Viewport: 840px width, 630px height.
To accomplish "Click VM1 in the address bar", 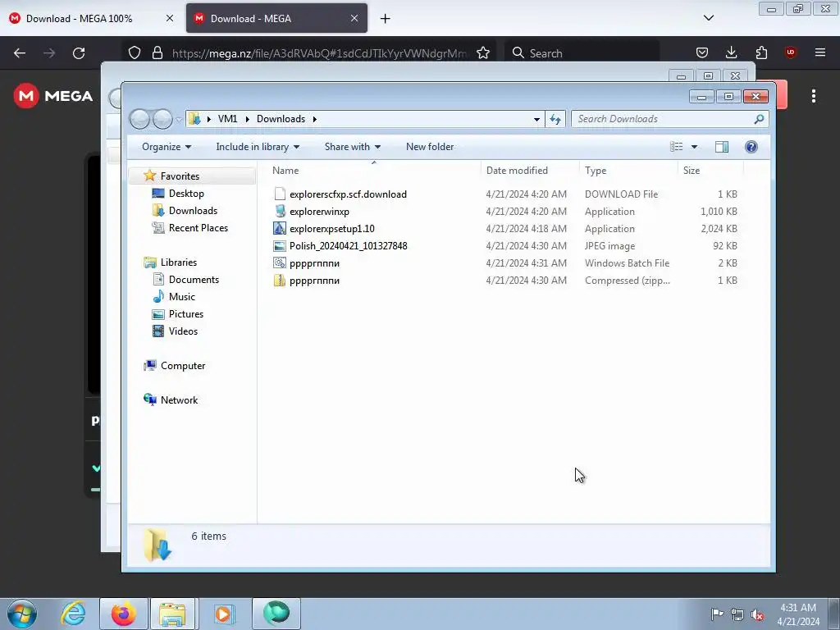I will click(x=227, y=119).
